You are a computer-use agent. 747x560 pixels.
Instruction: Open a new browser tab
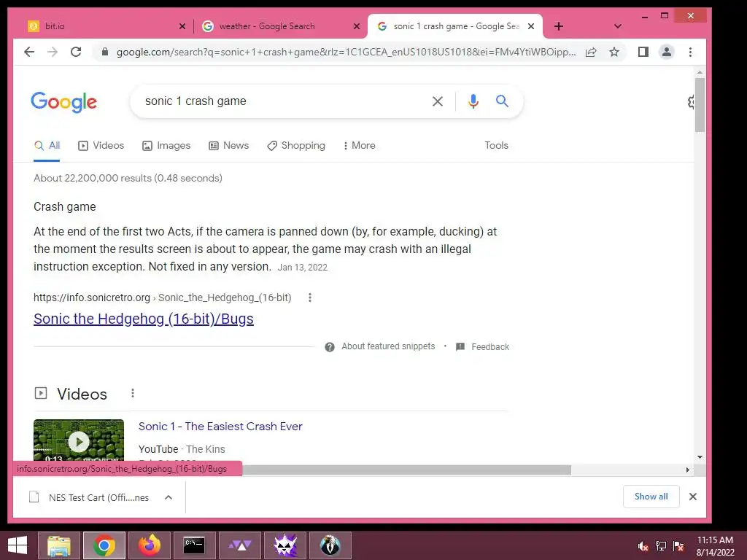559,26
